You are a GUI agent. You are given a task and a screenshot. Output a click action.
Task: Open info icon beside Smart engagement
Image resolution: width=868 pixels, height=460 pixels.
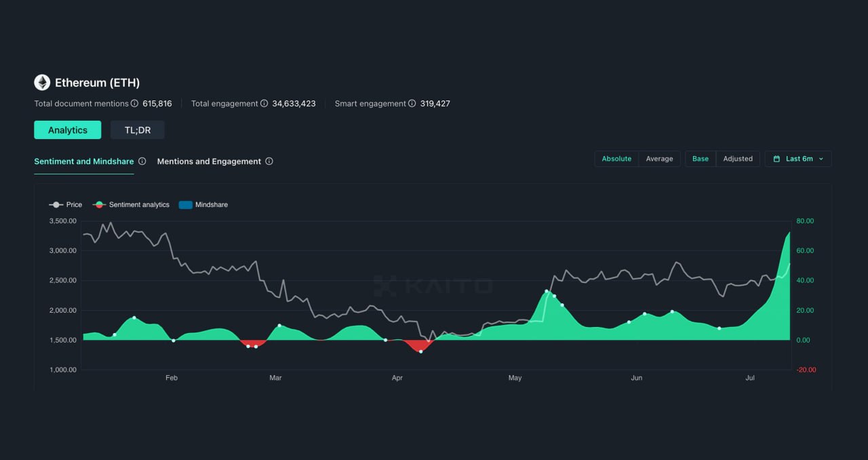click(x=412, y=104)
